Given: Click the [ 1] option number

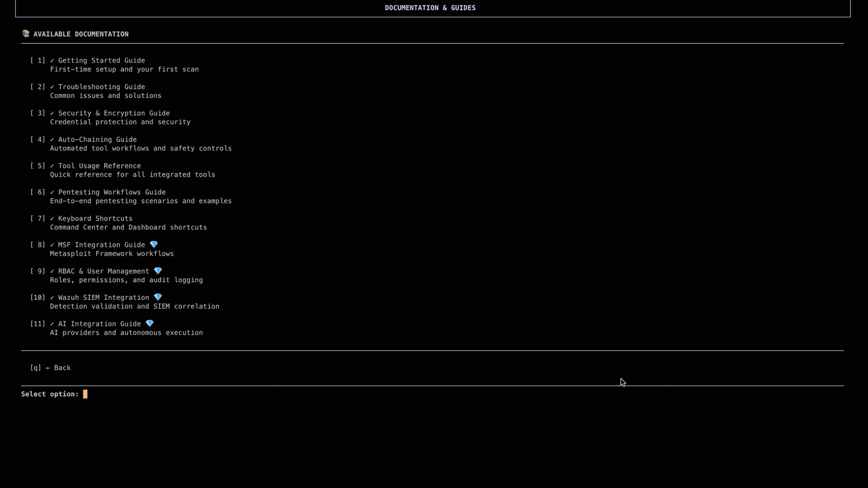Looking at the screenshot, I should click(x=37, y=60).
